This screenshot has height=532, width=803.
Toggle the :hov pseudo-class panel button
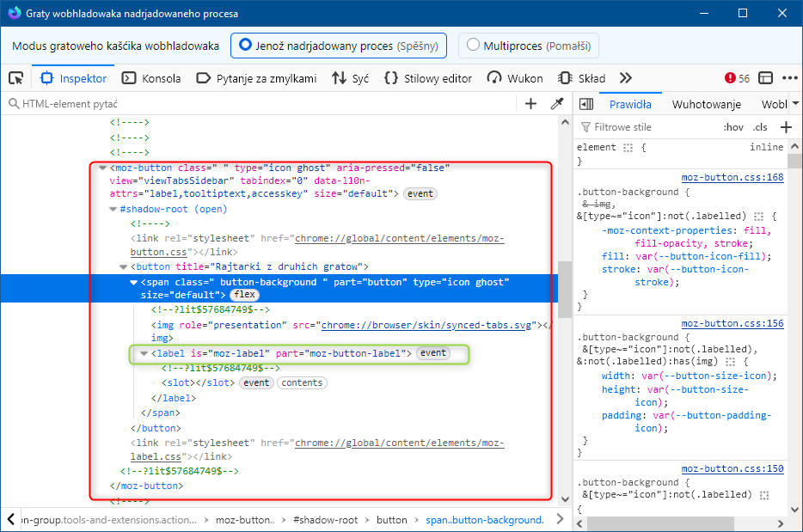[x=733, y=127]
